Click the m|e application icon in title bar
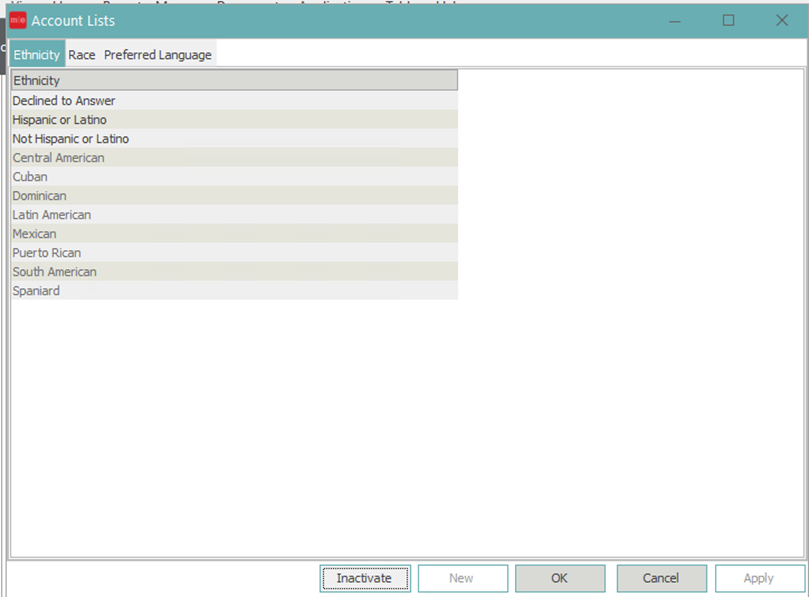The image size is (809, 597). 17,20
